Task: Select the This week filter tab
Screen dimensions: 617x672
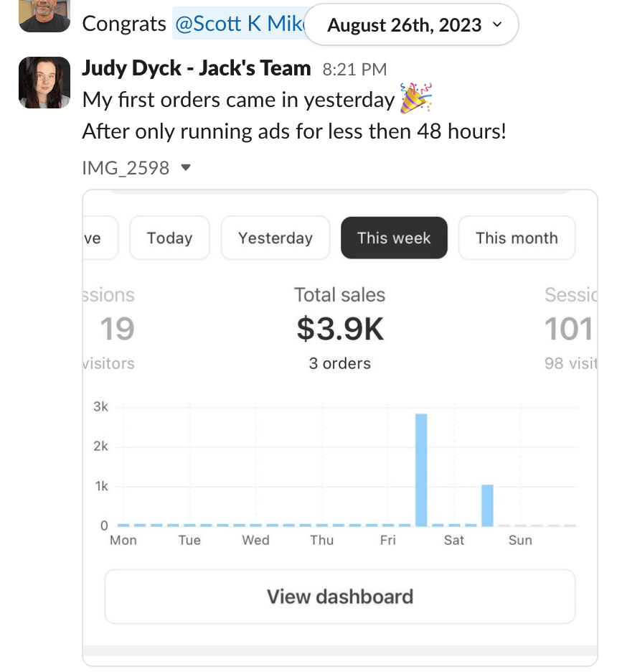Action: 394,238
